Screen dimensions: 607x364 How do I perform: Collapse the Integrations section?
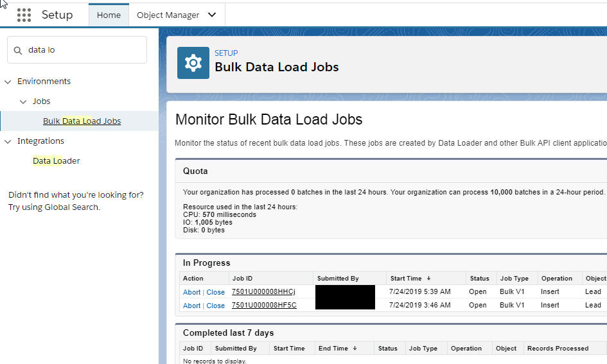pos(8,141)
